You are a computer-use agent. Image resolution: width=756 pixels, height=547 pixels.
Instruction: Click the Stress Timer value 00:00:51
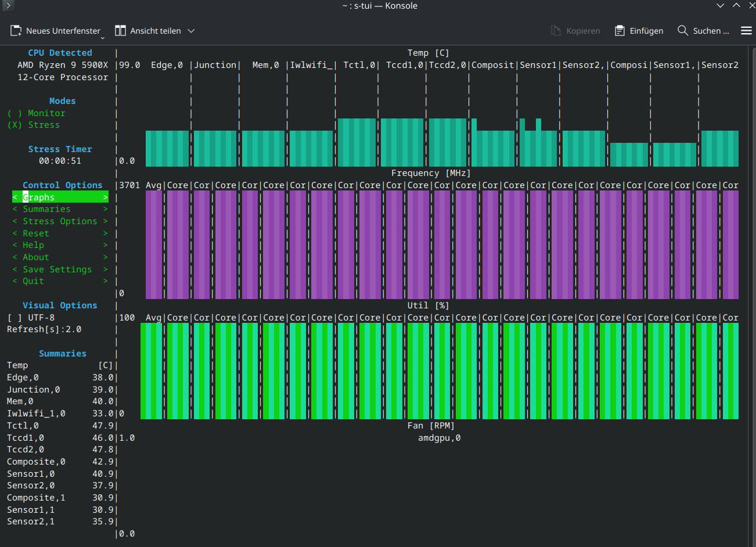pos(60,161)
